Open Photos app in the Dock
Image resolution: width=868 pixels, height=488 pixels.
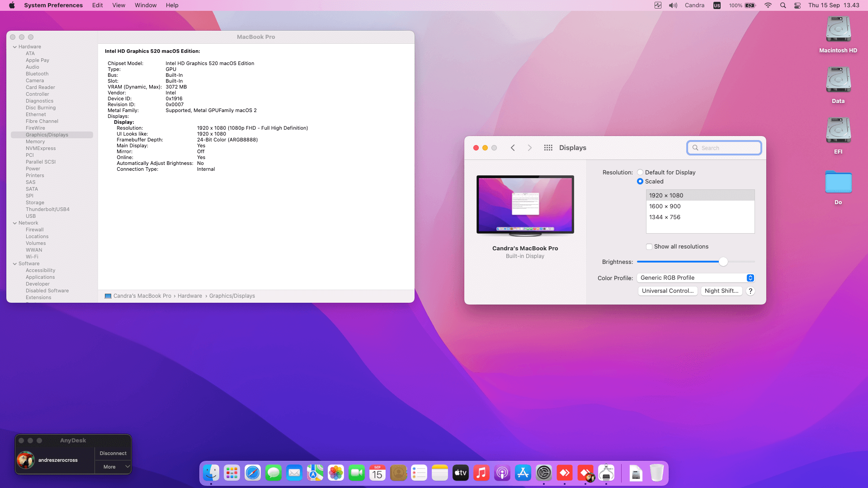[336, 473]
